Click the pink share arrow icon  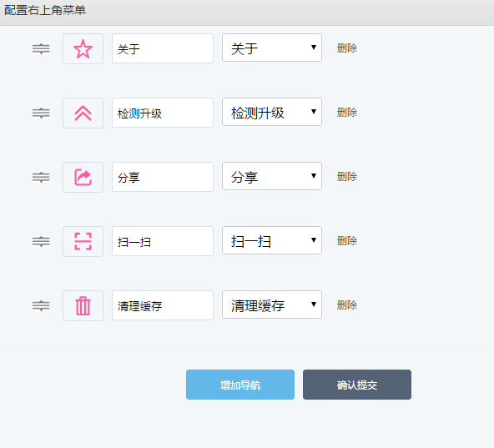coord(83,178)
